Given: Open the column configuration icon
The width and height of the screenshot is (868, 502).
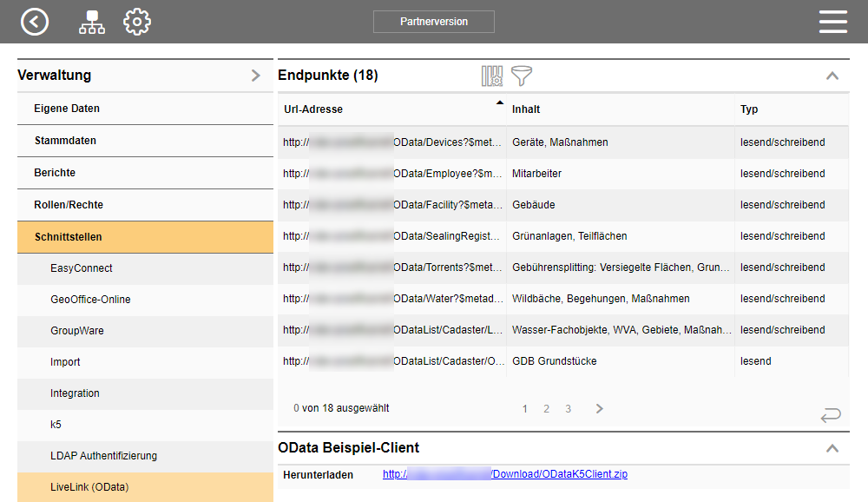Looking at the screenshot, I should tap(491, 76).
